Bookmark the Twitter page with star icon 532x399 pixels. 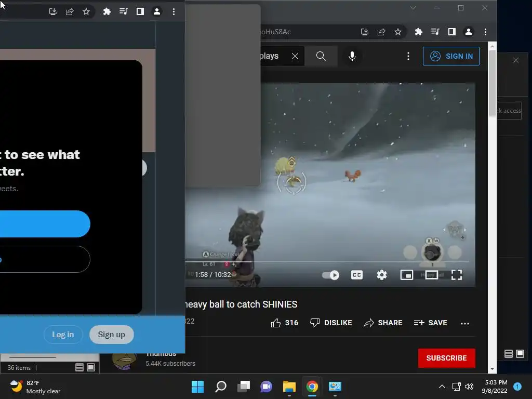coord(86,11)
